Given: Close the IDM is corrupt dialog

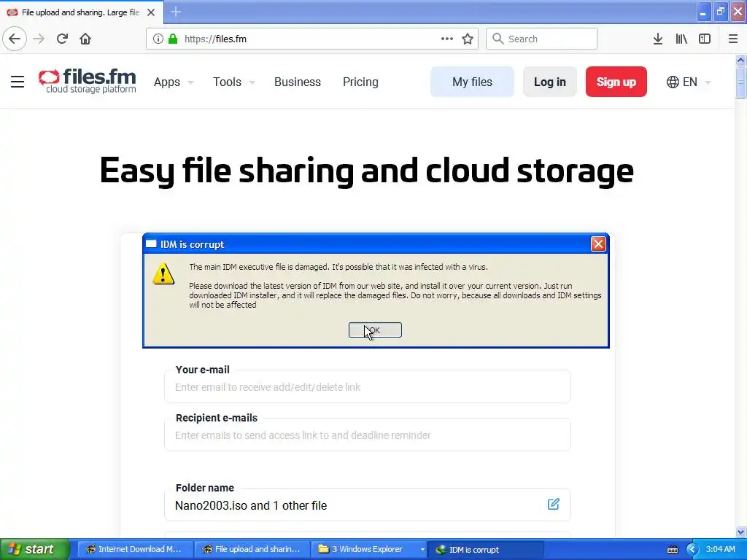Looking at the screenshot, I should [598, 244].
